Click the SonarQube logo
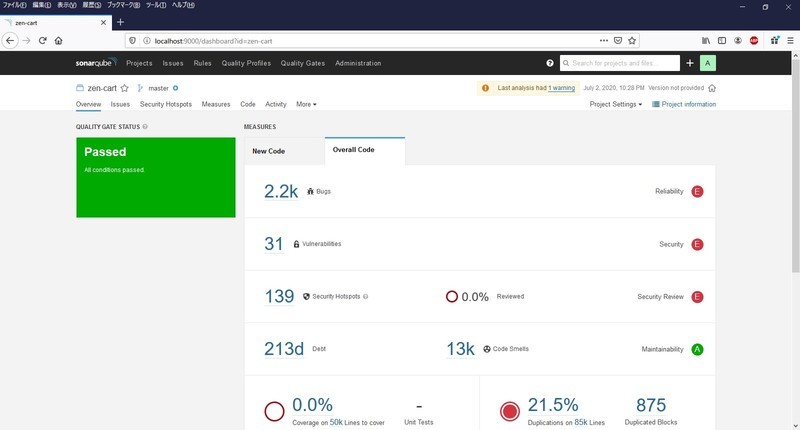 point(96,63)
